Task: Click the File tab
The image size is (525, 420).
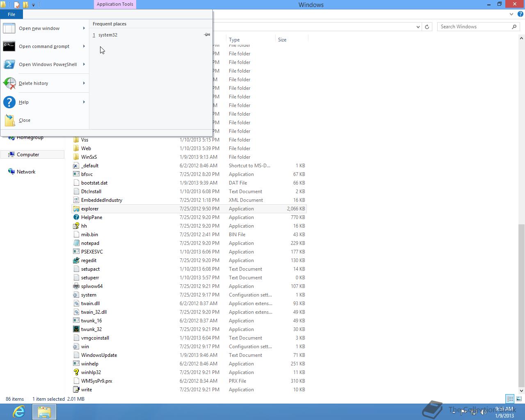Action: (11, 14)
